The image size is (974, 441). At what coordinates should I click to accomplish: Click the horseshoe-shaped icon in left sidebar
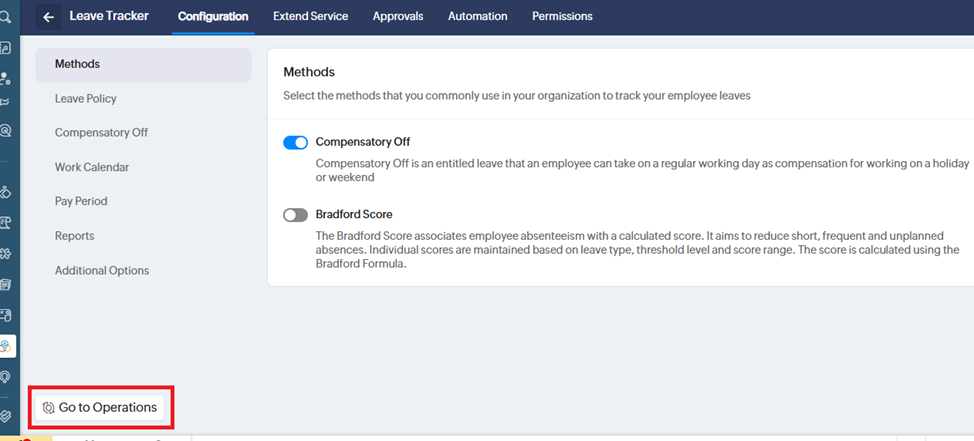(6, 376)
